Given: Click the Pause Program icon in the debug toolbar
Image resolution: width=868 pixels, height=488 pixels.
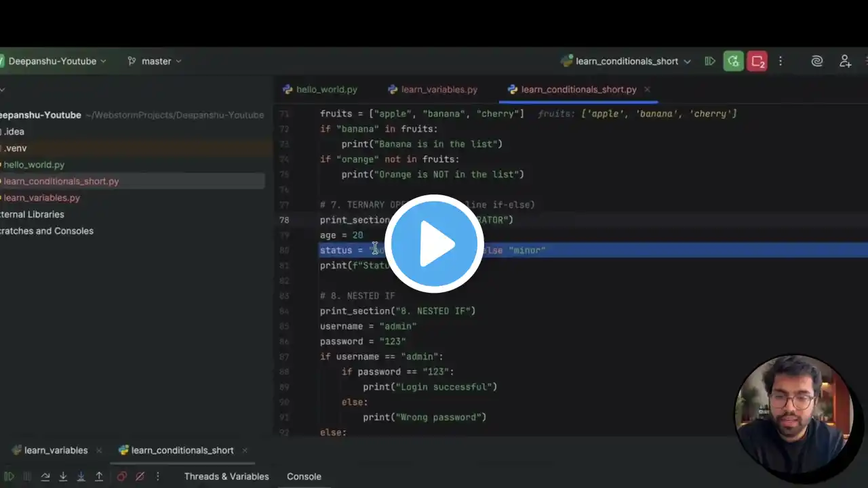Looking at the screenshot, I should tap(27, 476).
